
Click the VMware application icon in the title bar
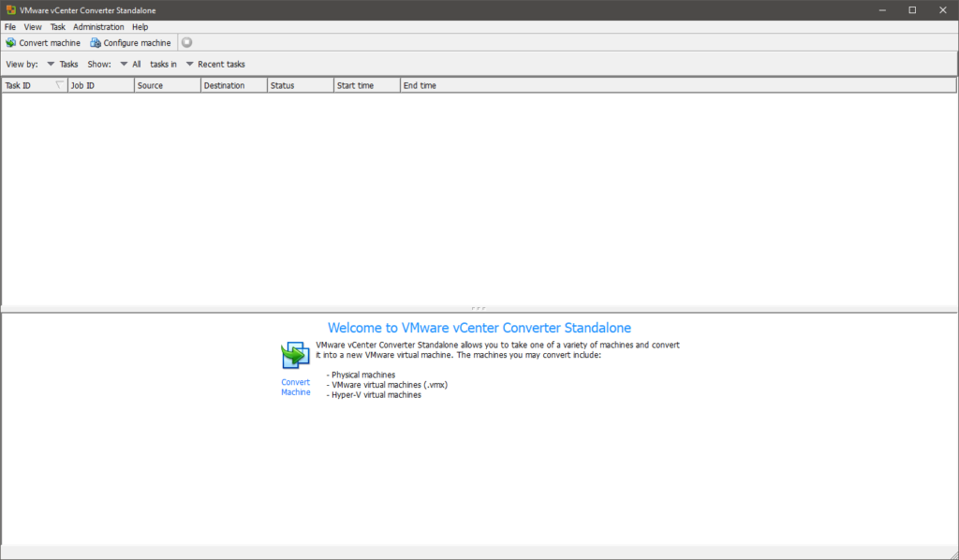[x=9, y=9]
